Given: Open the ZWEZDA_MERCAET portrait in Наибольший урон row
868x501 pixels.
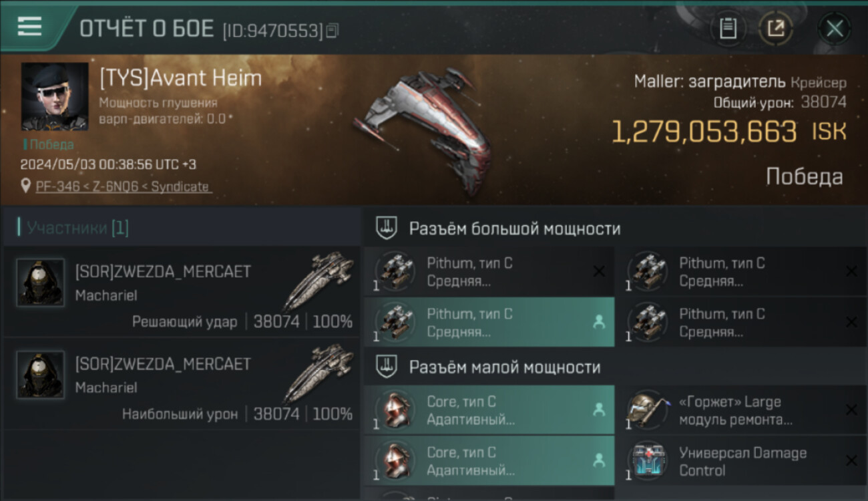Looking at the screenshot, I should point(41,375).
